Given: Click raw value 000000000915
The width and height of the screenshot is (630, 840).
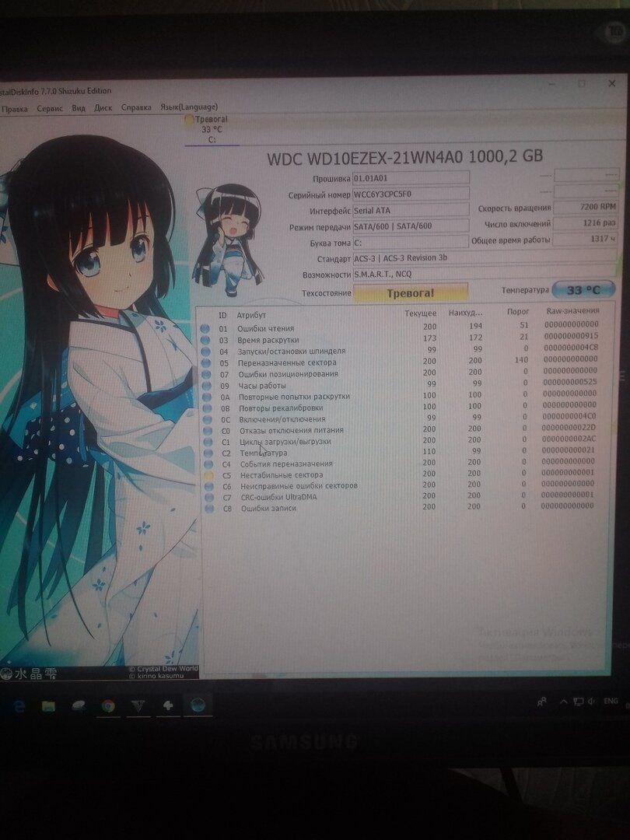Looking at the screenshot, I should coord(571,336).
